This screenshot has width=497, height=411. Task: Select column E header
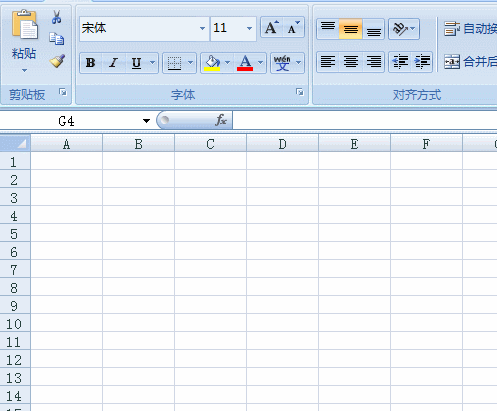click(x=354, y=144)
